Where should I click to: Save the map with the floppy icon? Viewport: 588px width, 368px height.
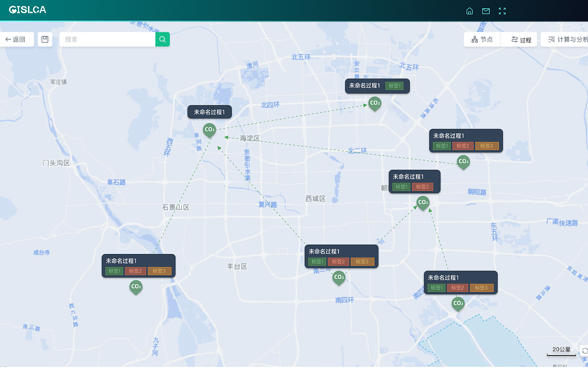(x=45, y=40)
